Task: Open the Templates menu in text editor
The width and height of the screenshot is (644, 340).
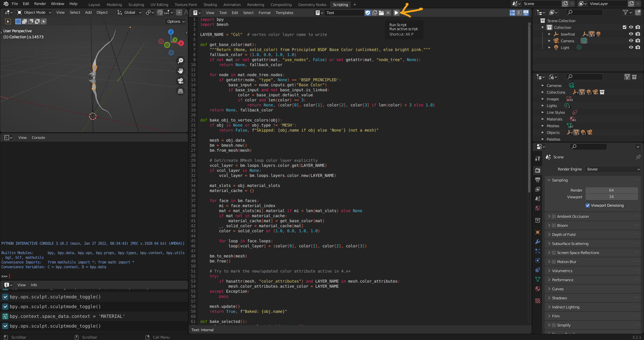Action: pos(284,13)
